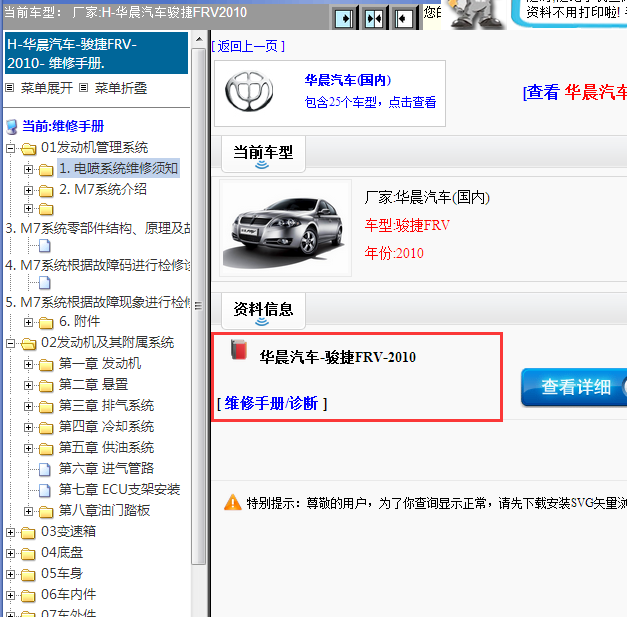The width and height of the screenshot is (627, 617).
Task: Click the 厂家:华晨汽车(国内) text
Action: pyautogui.click(x=427, y=197)
